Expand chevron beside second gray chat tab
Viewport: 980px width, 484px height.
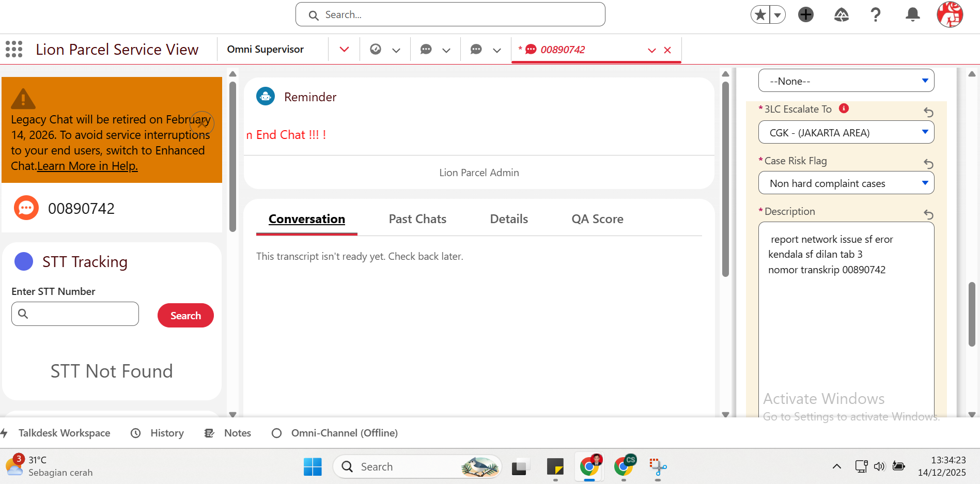[497, 50]
